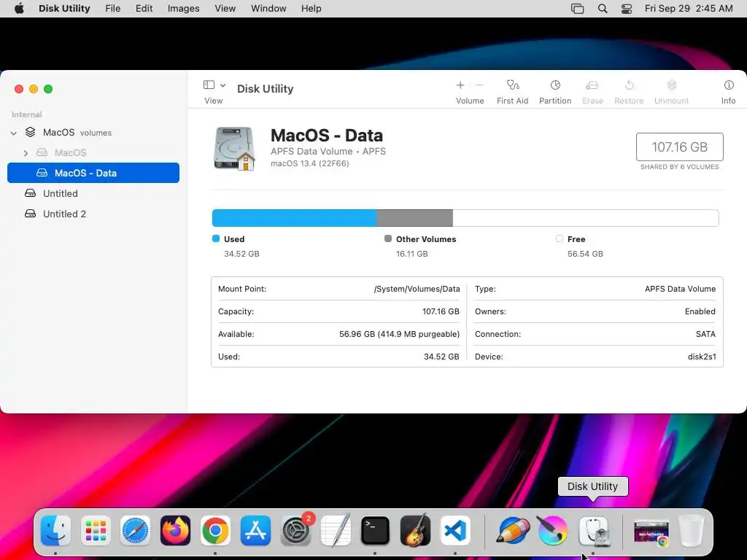Click Disk Utility icon in the Dock
This screenshot has height=560, width=747.
[594, 531]
